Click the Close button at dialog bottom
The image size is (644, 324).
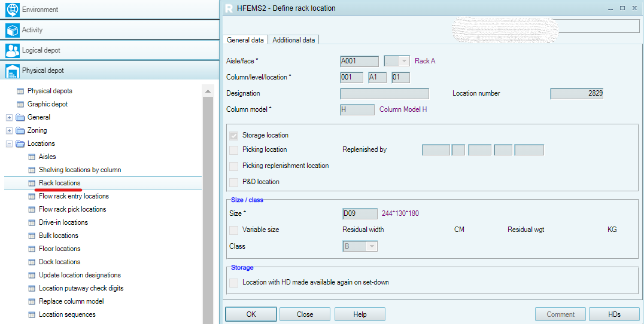[x=305, y=314]
